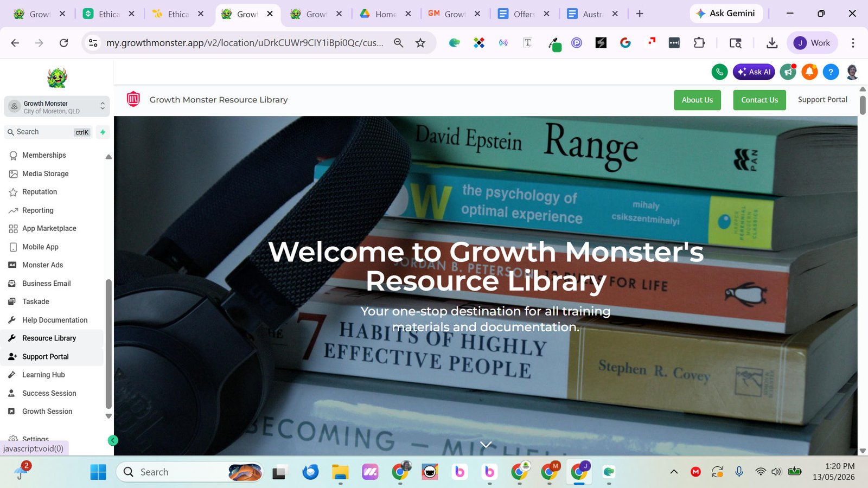
Task: Click the sidebar Search field
Action: pyautogui.click(x=49, y=132)
